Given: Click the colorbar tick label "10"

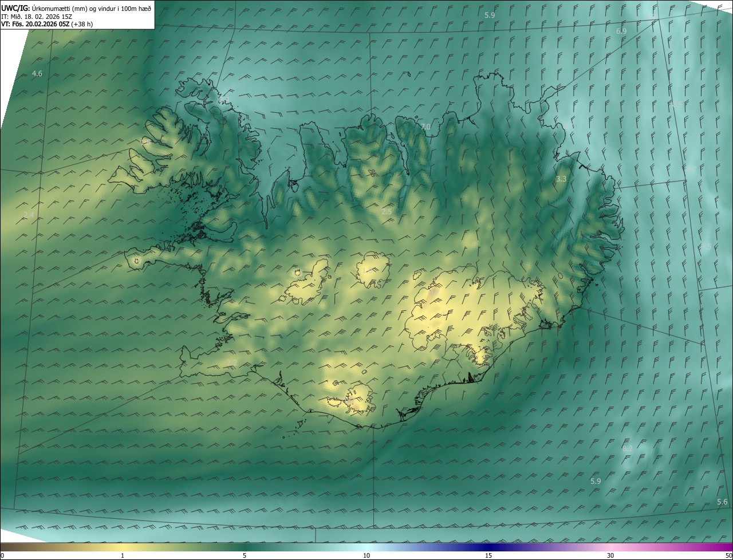Looking at the screenshot, I should (366, 555).
